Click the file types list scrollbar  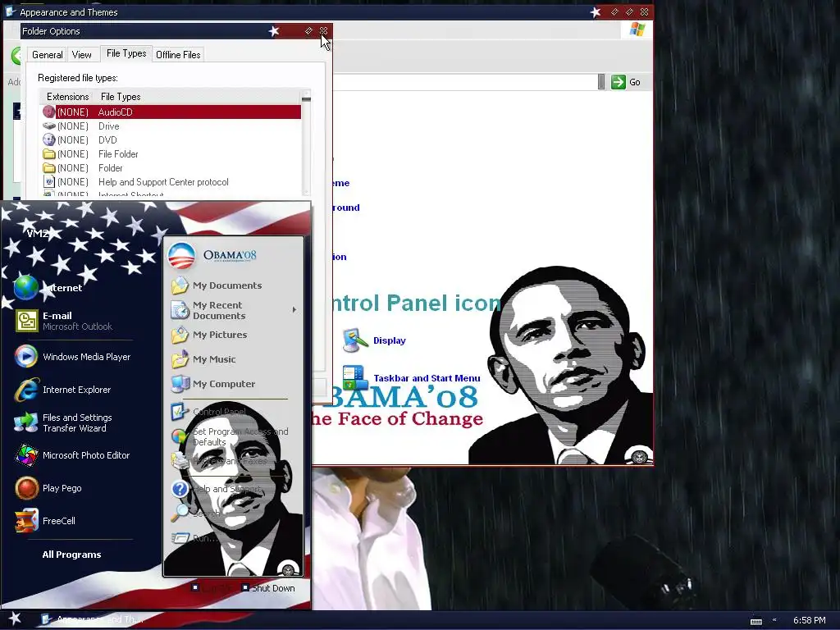(x=306, y=143)
